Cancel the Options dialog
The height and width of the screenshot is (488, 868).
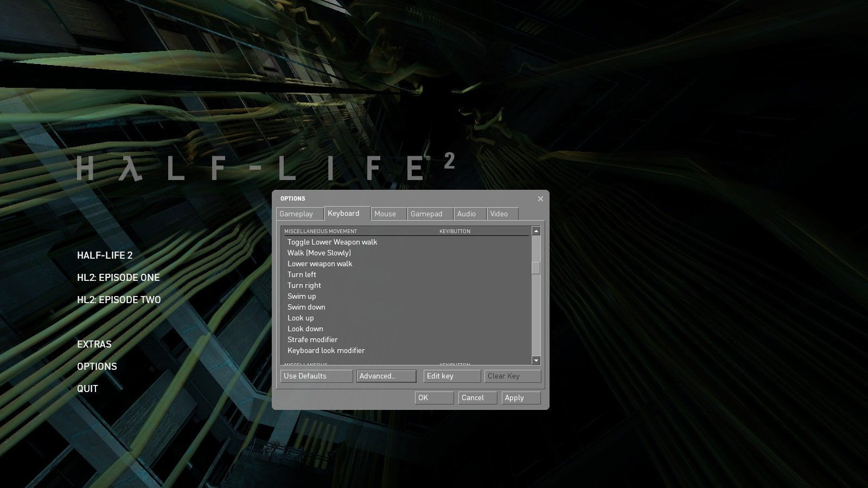[x=478, y=397]
